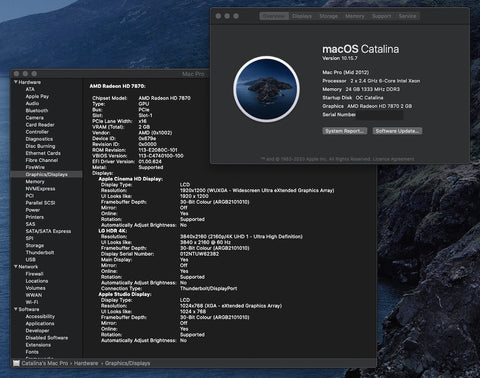Image resolution: width=480 pixels, height=378 pixels.
Task: Click display serial number 012NTUW62382
Action: click(199, 254)
